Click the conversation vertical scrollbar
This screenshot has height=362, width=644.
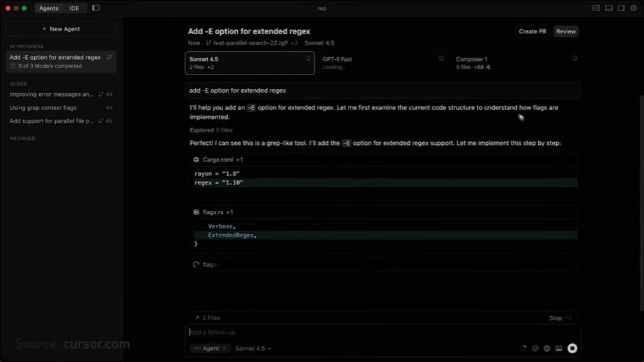pos(641,203)
